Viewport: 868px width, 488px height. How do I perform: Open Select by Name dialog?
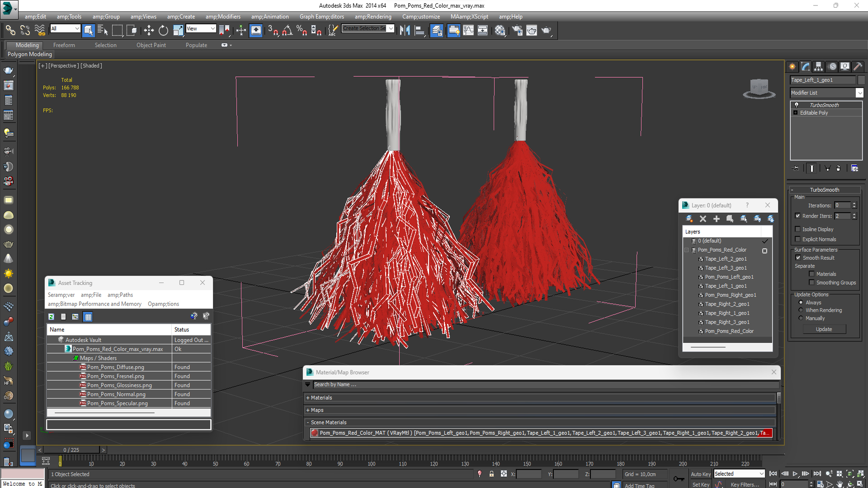point(103,30)
